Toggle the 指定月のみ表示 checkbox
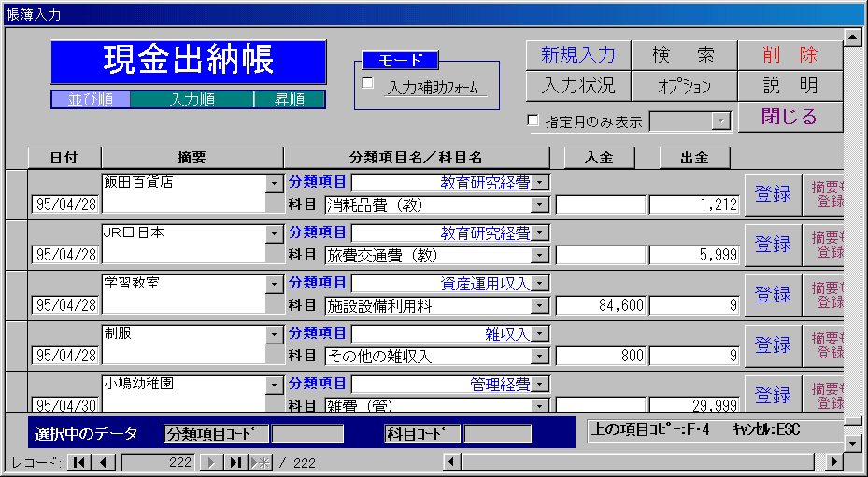868x477 pixels. 534,120
